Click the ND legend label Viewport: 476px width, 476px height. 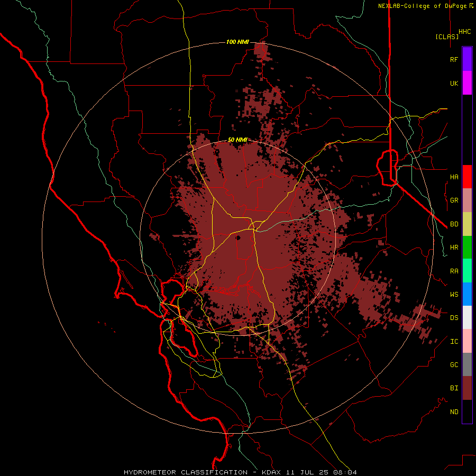point(454,412)
